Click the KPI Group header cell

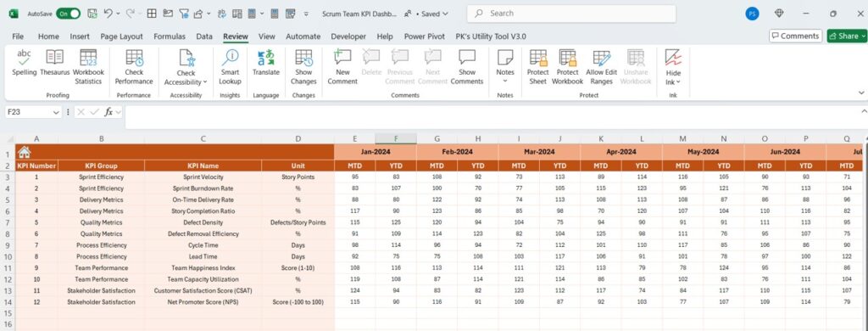click(102, 165)
